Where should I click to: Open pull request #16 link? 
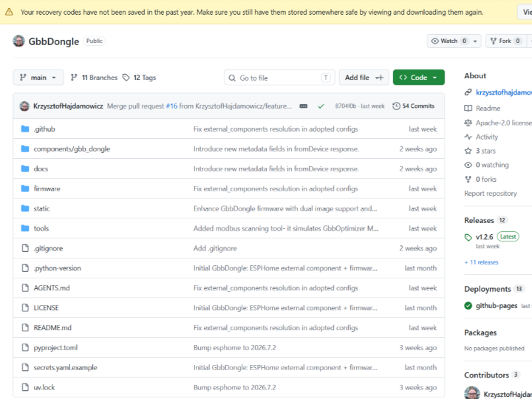(171, 106)
